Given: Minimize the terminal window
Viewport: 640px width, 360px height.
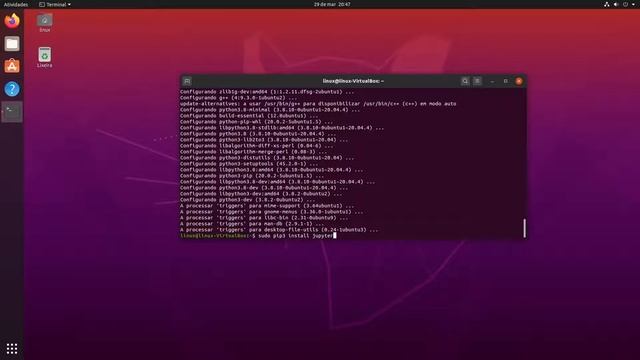Looking at the screenshot, I should [492, 81].
